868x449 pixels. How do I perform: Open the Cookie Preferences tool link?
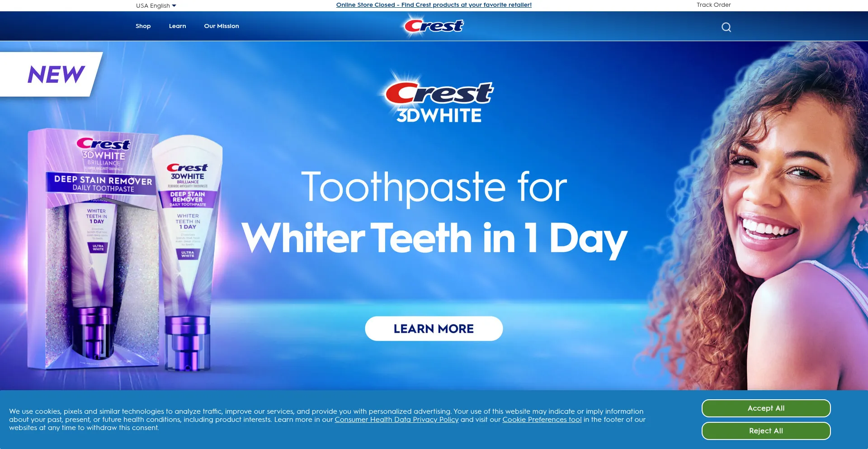pos(542,420)
